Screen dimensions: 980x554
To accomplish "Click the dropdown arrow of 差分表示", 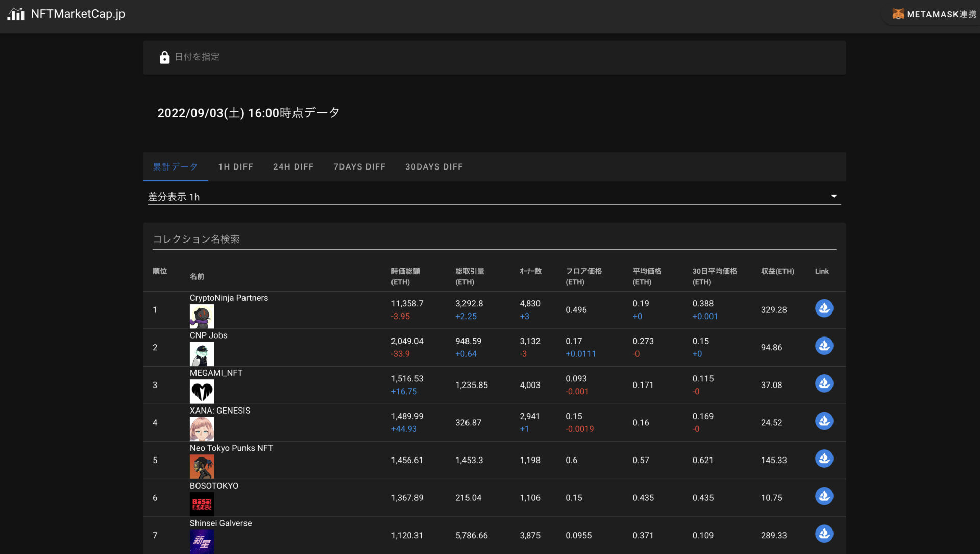I will 834,196.
